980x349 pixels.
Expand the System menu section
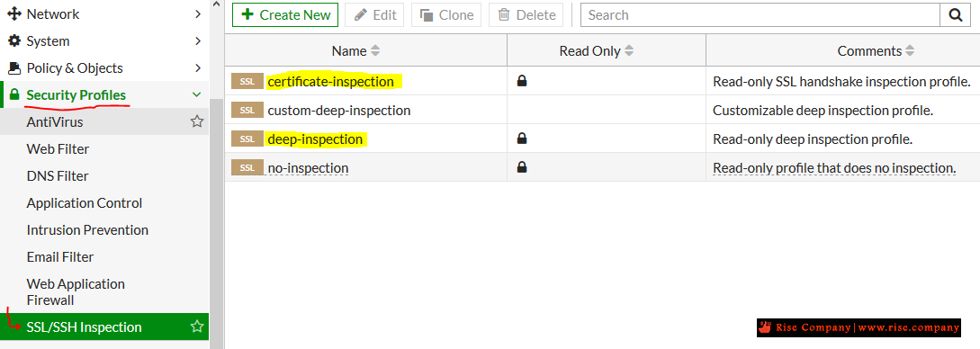[197, 41]
